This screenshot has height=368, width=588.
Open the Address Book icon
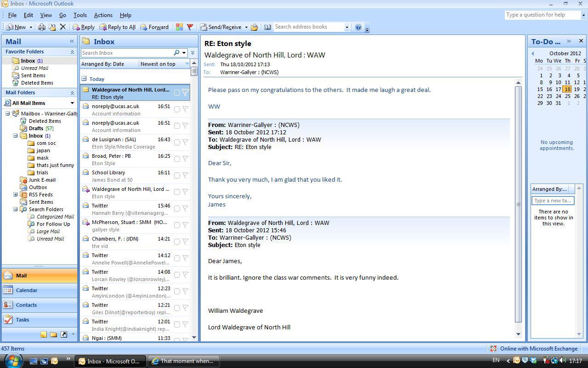267,27
